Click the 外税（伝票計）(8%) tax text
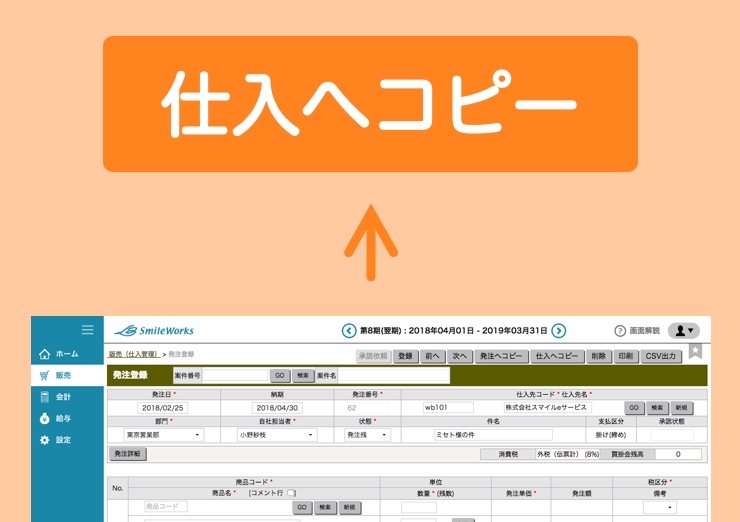740x522 pixels. (568, 455)
